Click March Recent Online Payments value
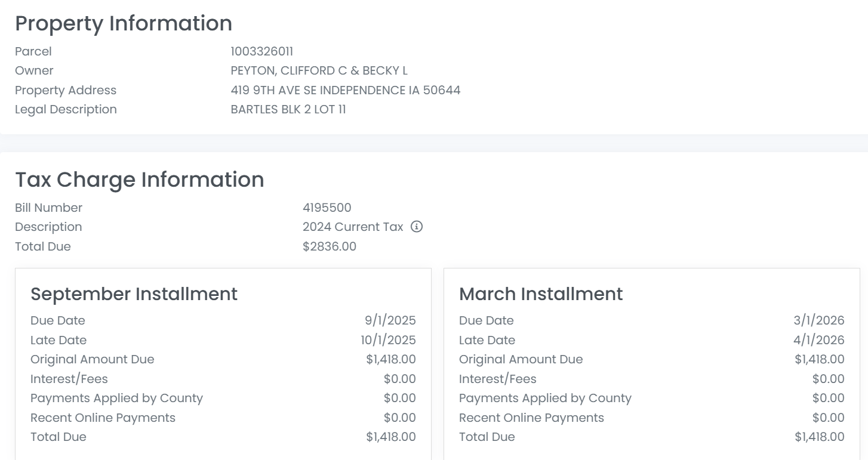 click(828, 418)
